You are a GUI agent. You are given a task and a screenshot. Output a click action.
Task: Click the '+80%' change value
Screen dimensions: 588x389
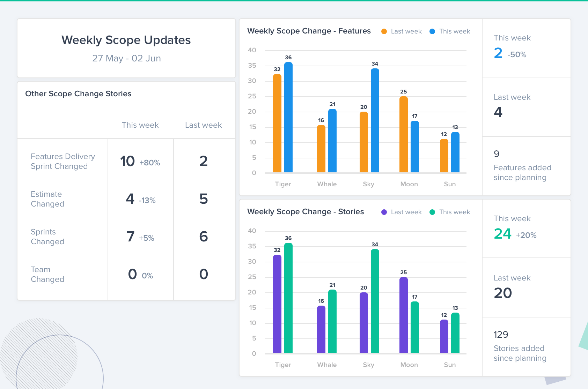(150, 163)
